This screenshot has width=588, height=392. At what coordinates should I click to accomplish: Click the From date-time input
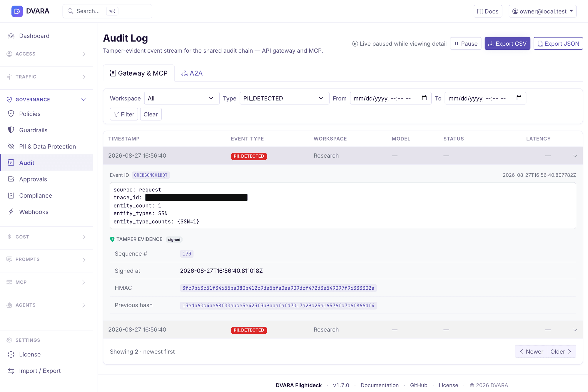coord(390,98)
